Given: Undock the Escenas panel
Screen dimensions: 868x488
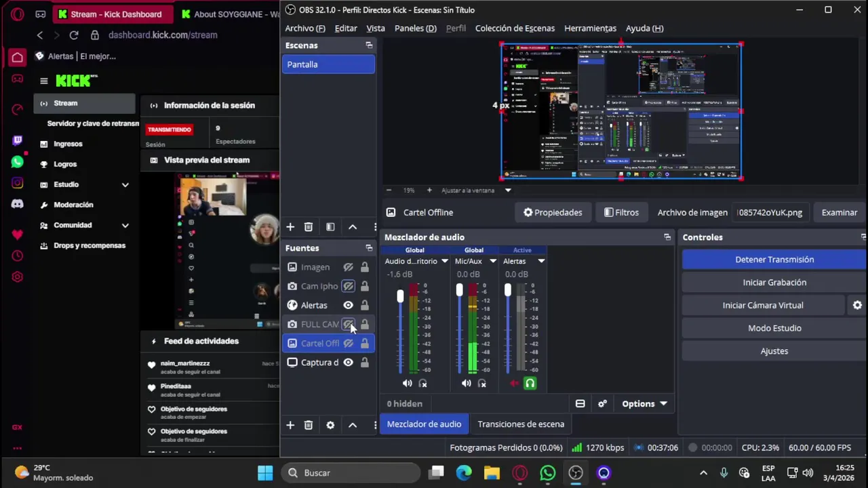Looking at the screenshot, I should pyautogui.click(x=369, y=45).
